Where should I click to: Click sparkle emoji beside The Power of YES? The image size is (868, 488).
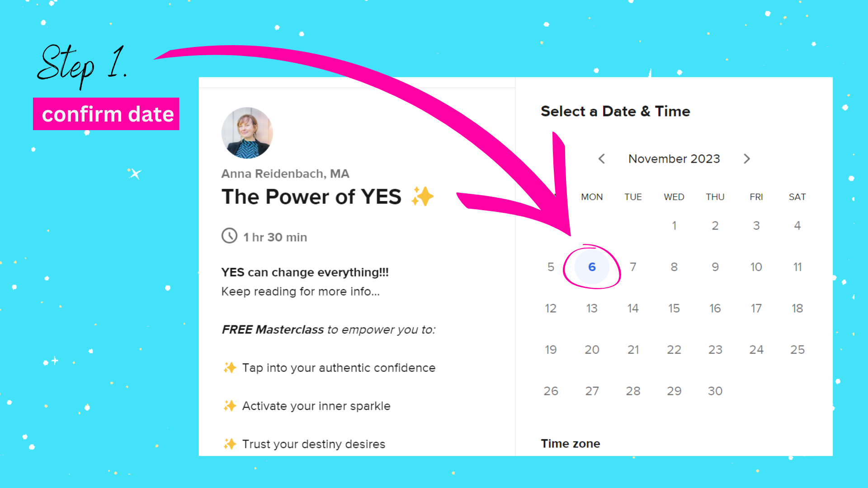423,196
